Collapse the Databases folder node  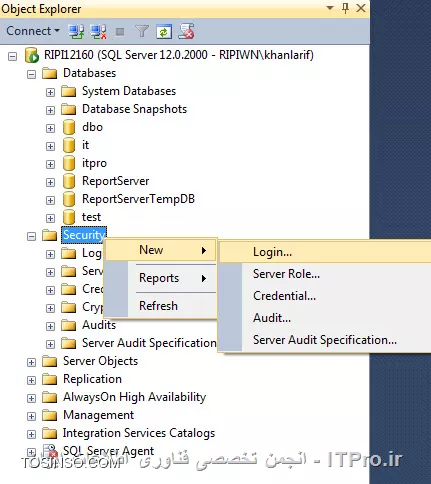(x=31, y=74)
